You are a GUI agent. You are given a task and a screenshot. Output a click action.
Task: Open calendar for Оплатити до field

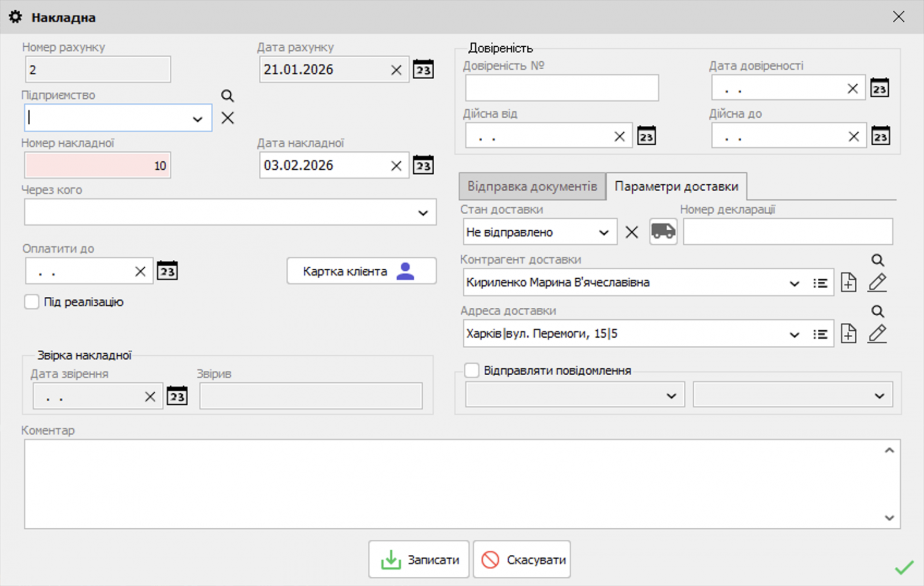167,271
